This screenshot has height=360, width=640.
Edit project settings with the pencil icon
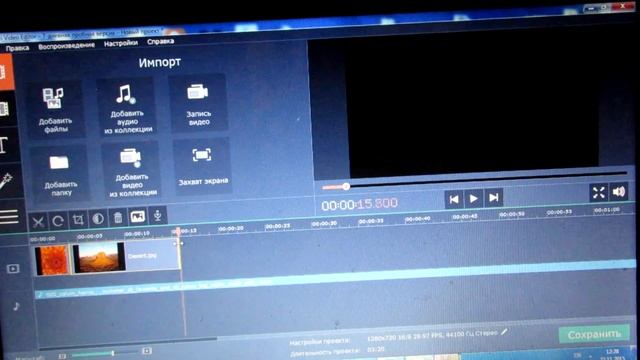tap(504, 332)
